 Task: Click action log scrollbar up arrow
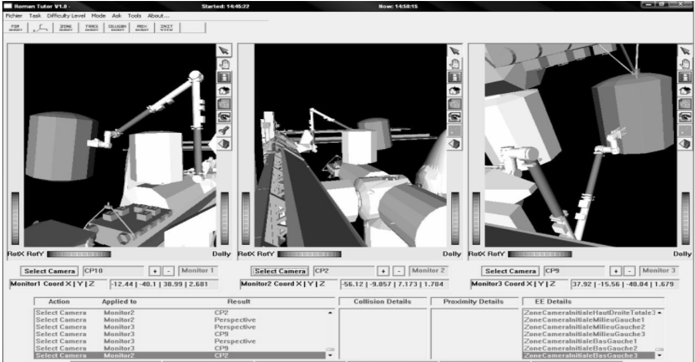click(x=330, y=313)
